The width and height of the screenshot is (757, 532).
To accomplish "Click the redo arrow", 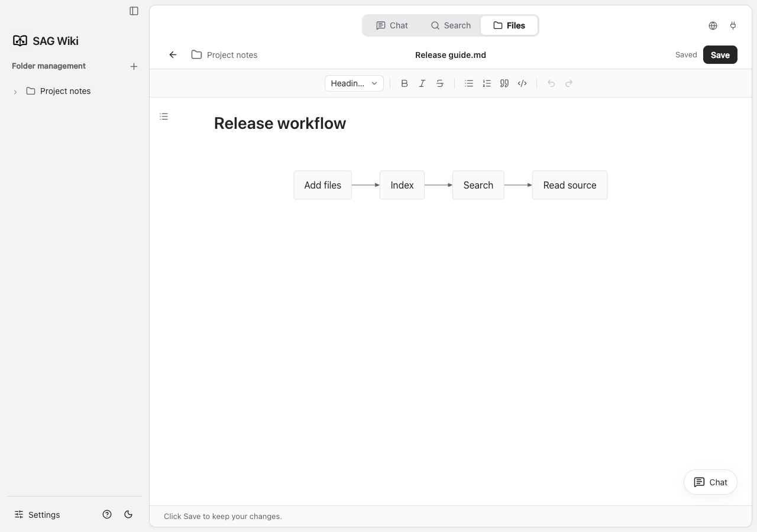I will click(569, 83).
